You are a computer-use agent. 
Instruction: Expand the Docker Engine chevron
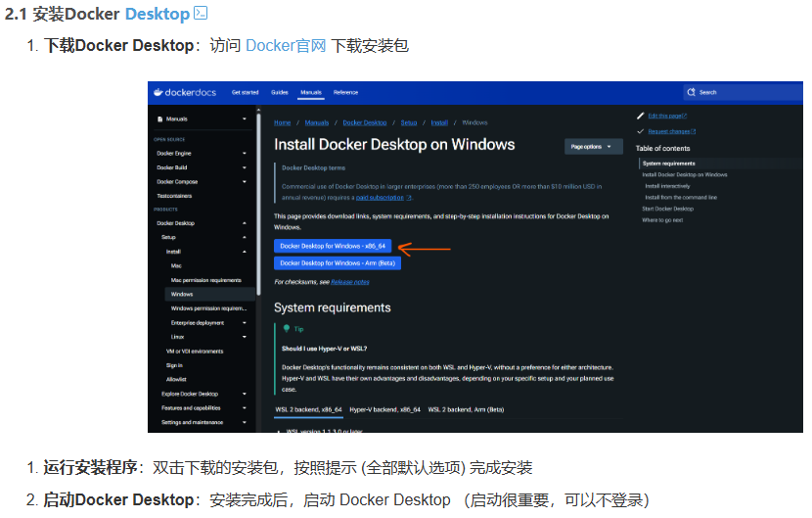pos(245,154)
